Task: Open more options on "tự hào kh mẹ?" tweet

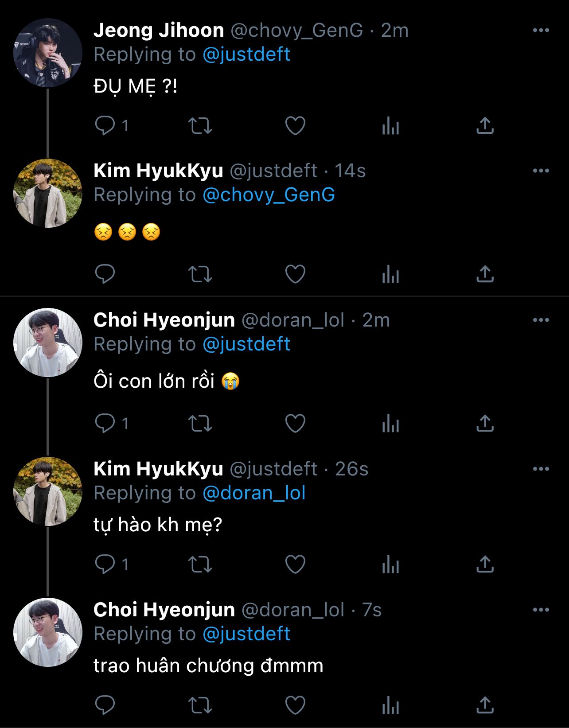Action: (x=541, y=469)
